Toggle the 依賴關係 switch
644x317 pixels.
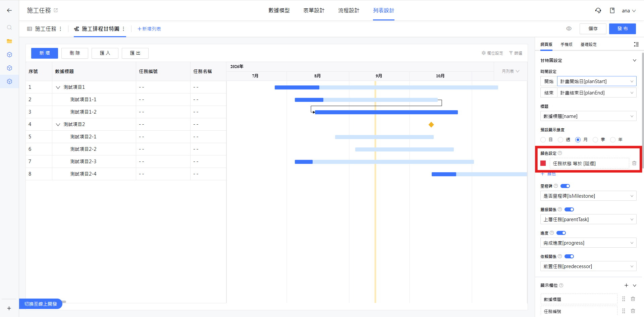pyautogui.click(x=569, y=256)
